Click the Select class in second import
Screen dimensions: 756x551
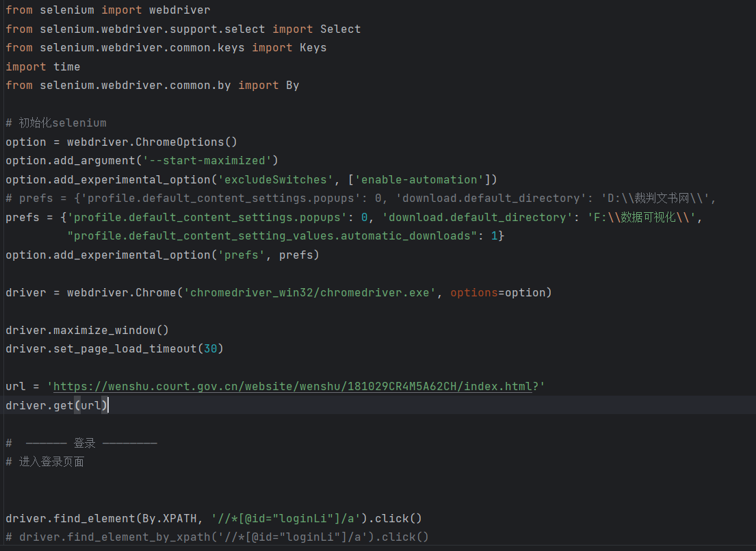[x=340, y=29]
